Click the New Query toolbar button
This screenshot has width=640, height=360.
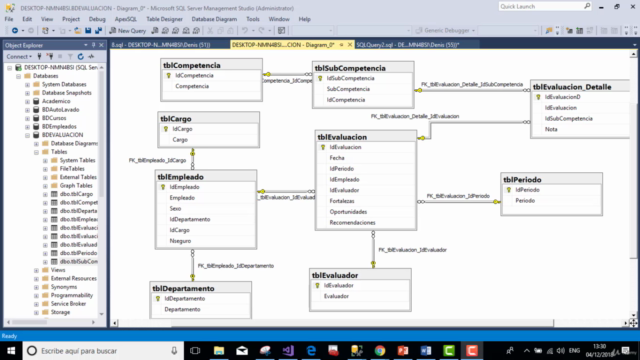coord(128,31)
